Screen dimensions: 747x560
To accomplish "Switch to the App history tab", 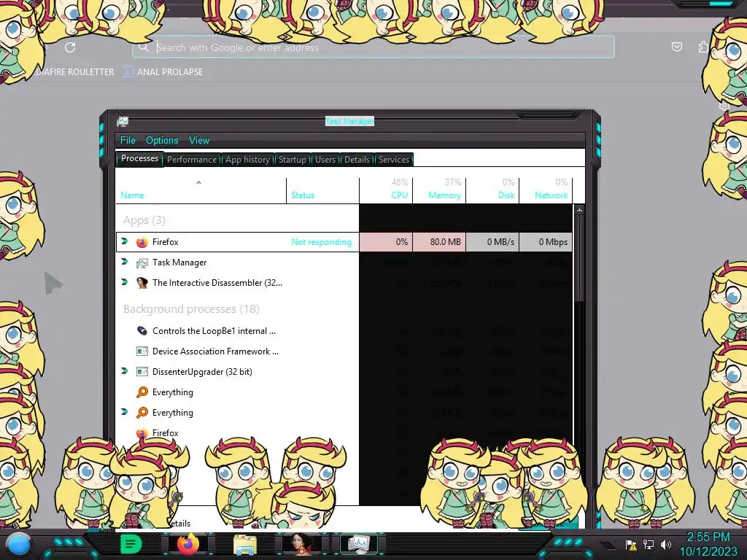I will 247,160.
